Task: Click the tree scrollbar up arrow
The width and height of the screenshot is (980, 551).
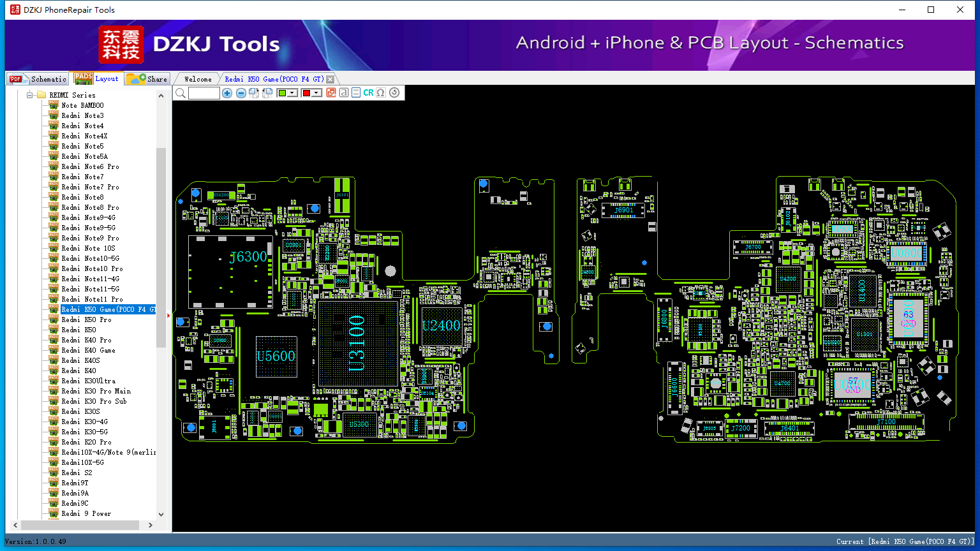Action: point(161,96)
